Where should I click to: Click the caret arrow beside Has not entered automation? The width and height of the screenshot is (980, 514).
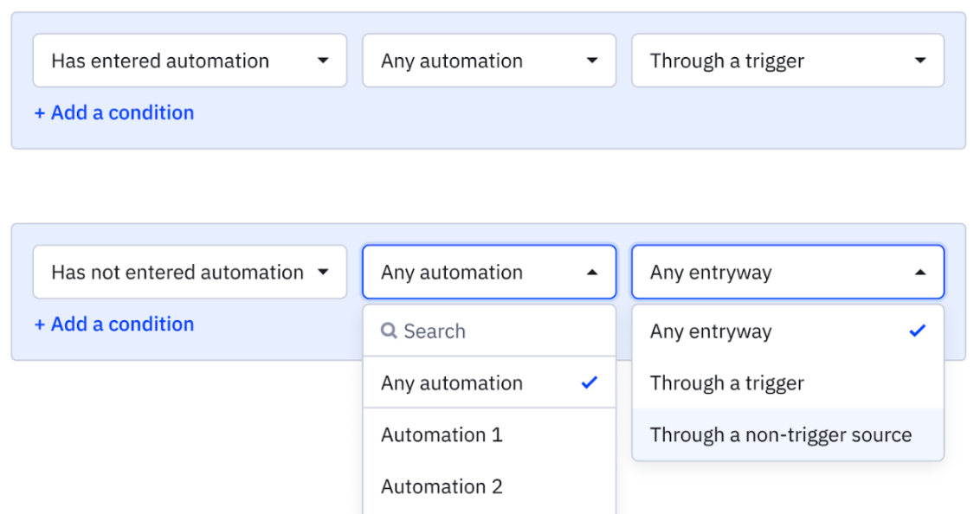tap(323, 272)
